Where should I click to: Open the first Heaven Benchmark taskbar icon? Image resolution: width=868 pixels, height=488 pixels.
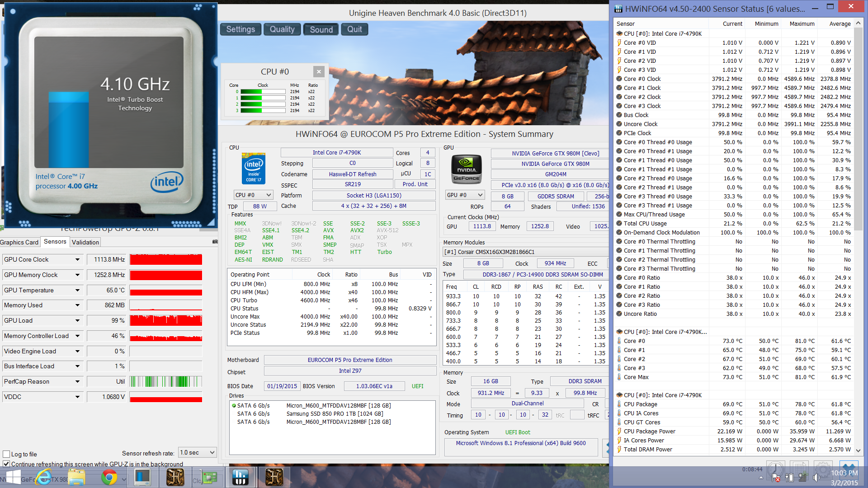tap(175, 477)
